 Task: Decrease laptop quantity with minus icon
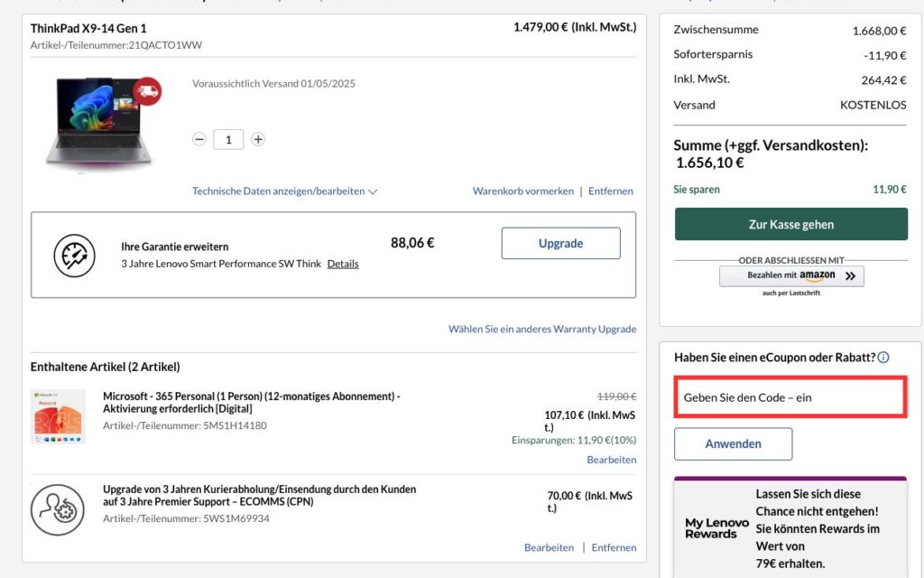pyautogui.click(x=199, y=139)
